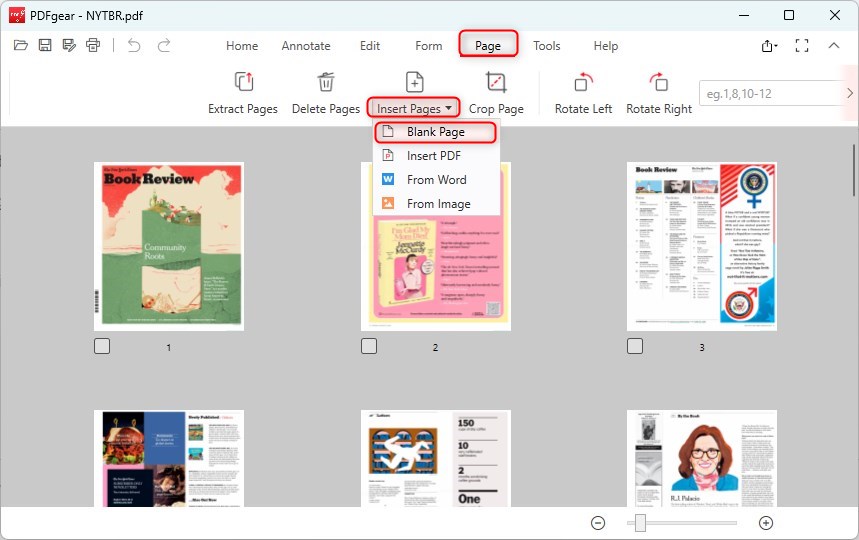
Task: Click the Redo arrow icon
Action: click(164, 45)
